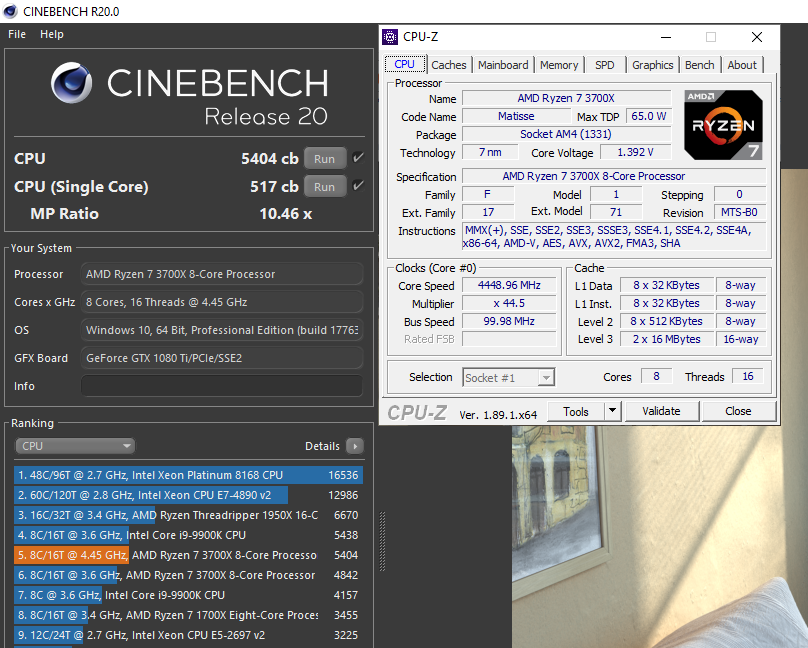Open the Help menu in Cinebench

point(52,34)
